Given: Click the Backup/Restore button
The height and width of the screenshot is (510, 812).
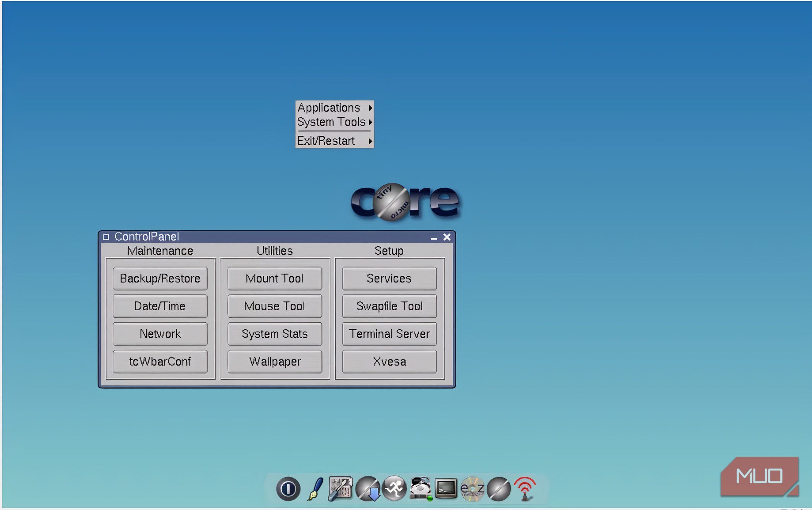Looking at the screenshot, I should [x=160, y=278].
